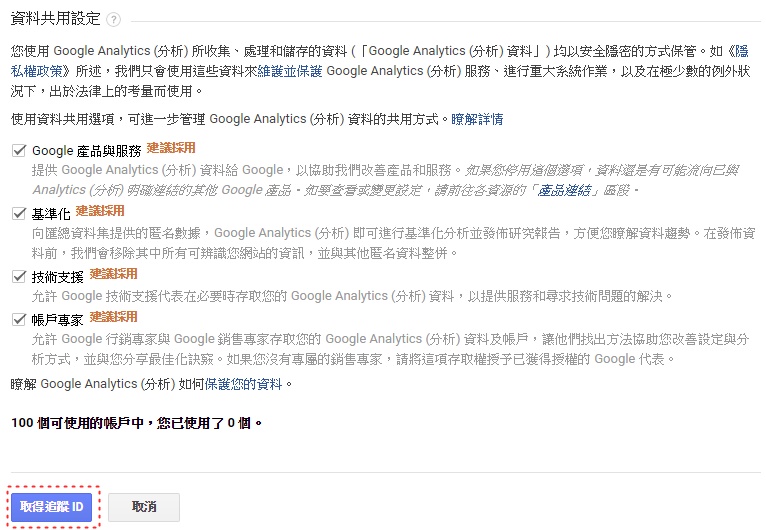Follow the 瞭解詳情 link
Screen dimensions: 766x530
click(x=477, y=119)
